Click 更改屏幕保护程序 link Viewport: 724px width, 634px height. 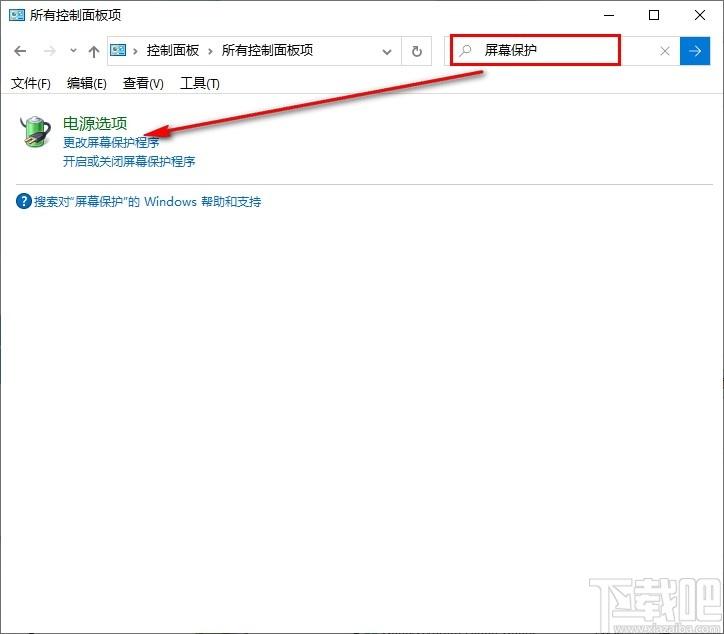111,142
